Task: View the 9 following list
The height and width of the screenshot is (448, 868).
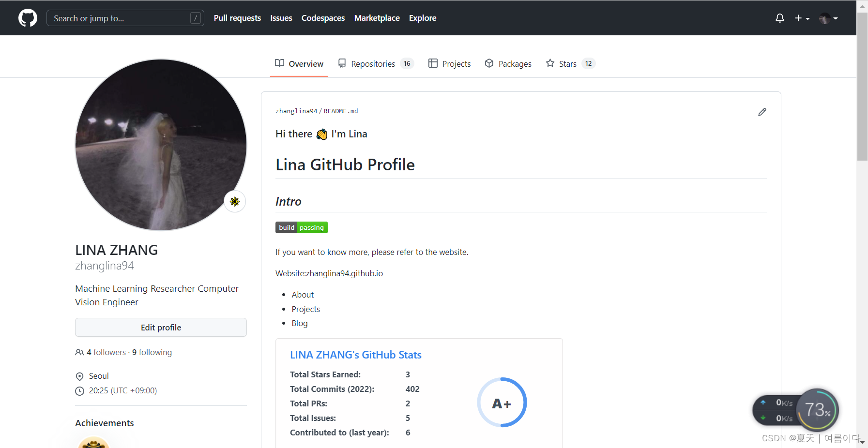Action: coord(152,352)
